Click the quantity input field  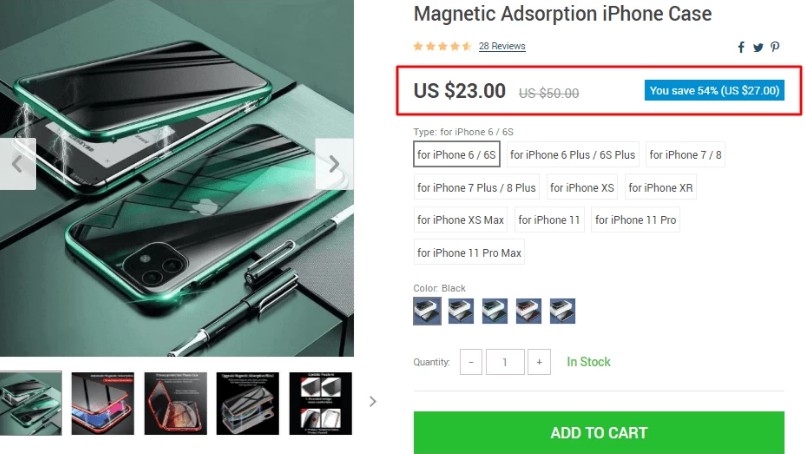pos(505,362)
